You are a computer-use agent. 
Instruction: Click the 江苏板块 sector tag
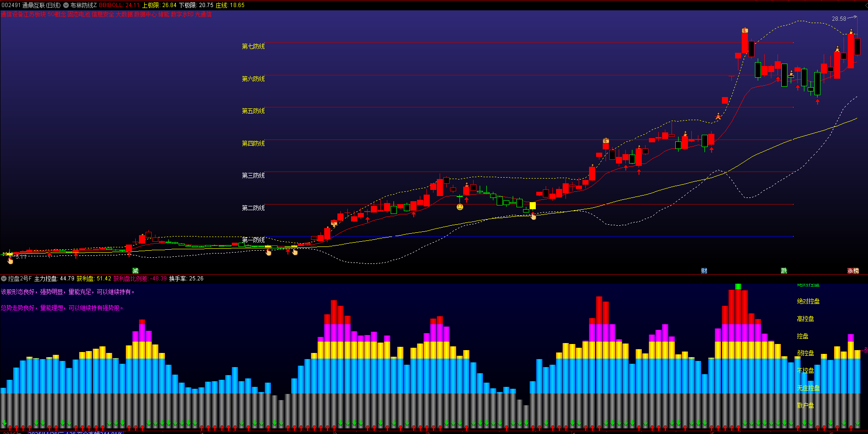[35, 14]
